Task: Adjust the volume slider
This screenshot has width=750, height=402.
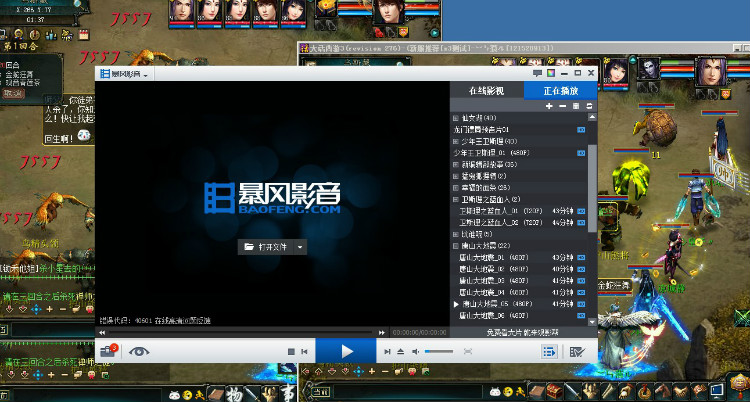Action: point(439,352)
